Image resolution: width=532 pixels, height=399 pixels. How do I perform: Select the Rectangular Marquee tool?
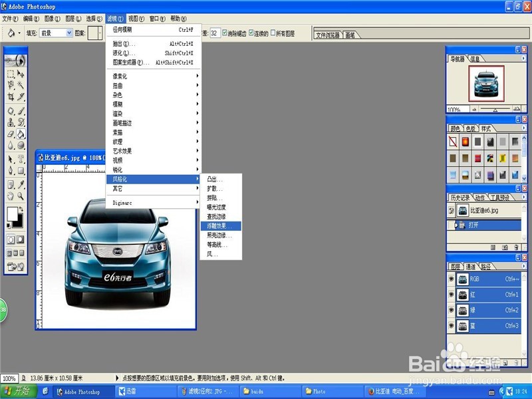click(11, 74)
